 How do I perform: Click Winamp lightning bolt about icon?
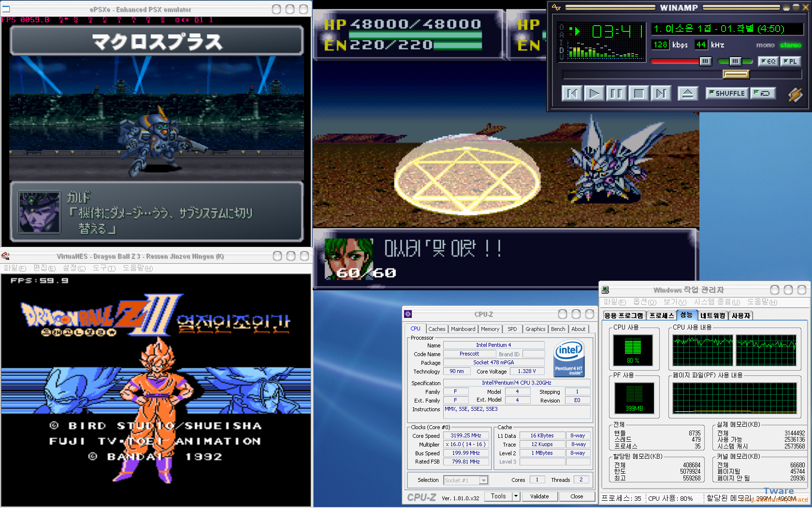click(x=795, y=94)
